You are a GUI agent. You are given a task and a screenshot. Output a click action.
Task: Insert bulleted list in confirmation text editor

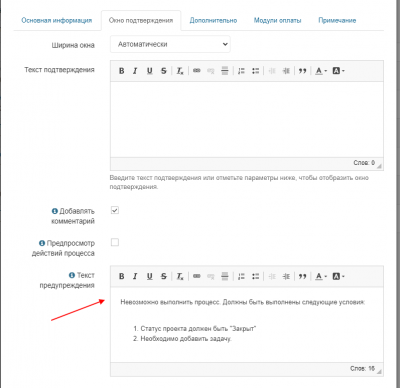[256, 71]
